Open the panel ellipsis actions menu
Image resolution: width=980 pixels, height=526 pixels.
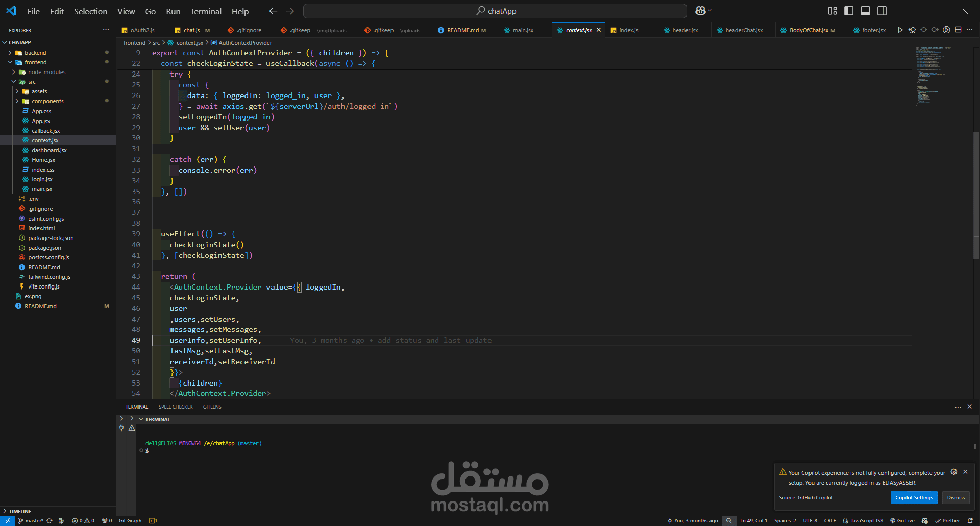[x=958, y=407]
